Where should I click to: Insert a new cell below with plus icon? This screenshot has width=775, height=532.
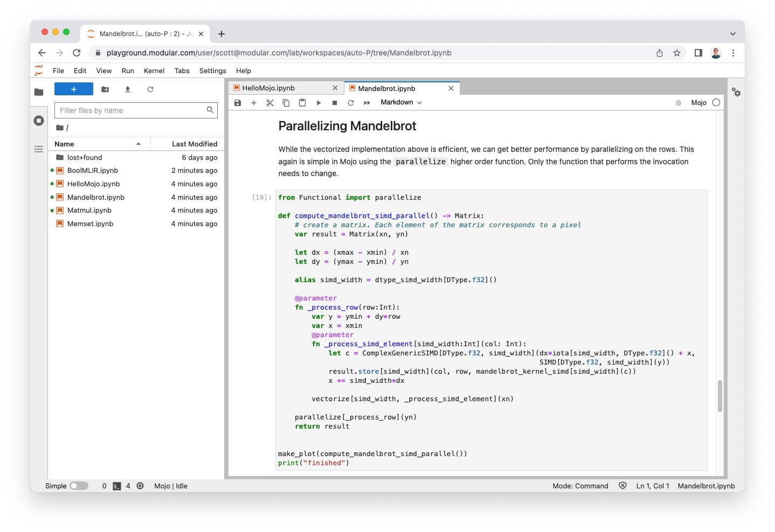pos(254,103)
